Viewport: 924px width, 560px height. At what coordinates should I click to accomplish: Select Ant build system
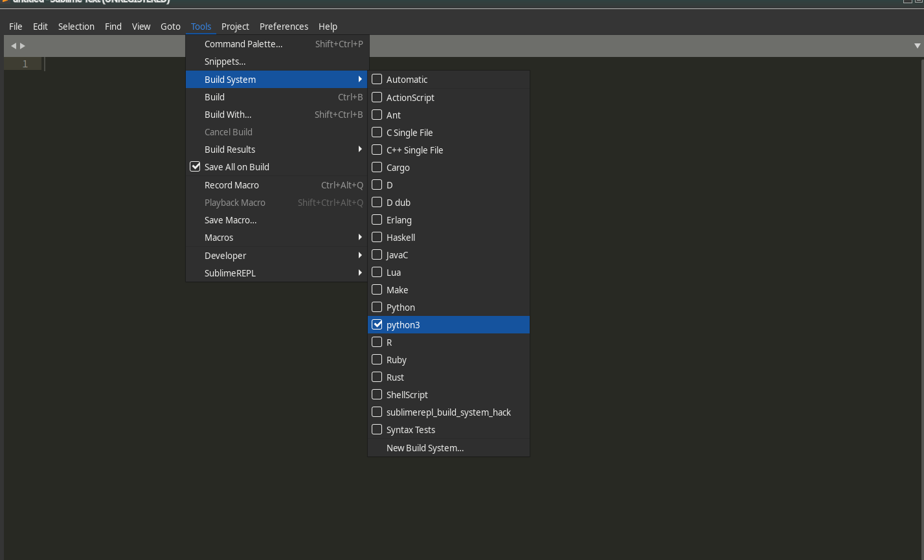click(x=449, y=115)
